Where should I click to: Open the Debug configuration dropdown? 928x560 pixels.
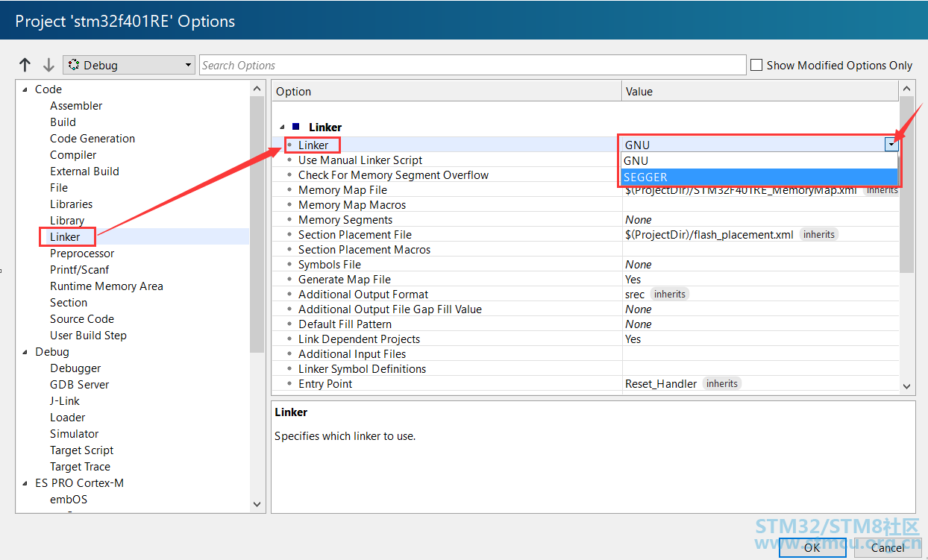click(x=129, y=65)
